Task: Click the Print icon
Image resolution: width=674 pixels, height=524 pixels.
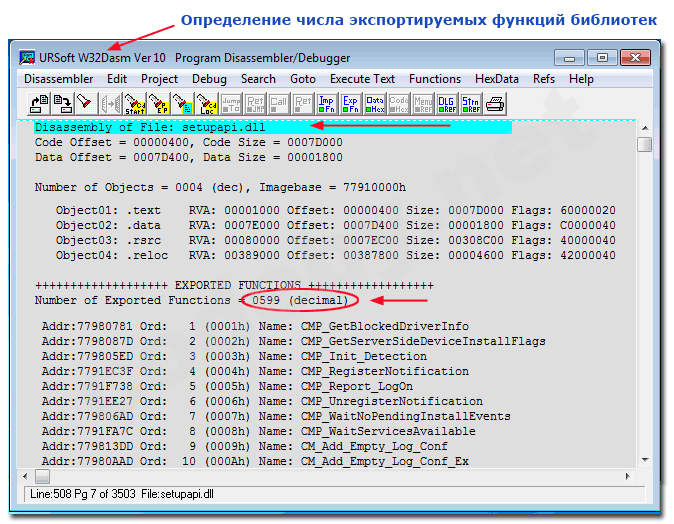Action: pos(495,104)
